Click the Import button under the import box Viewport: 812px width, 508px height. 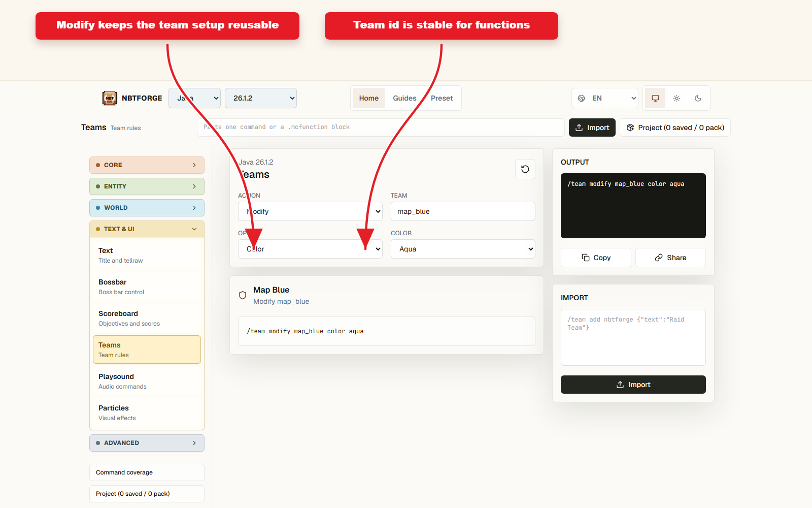[x=633, y=385]
